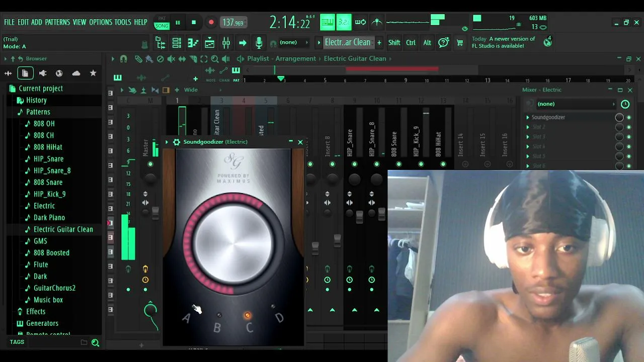Viewport: 644px width, 362px height.
Task: Open mixer input (none) dropdown
Action: pos(576,104)
